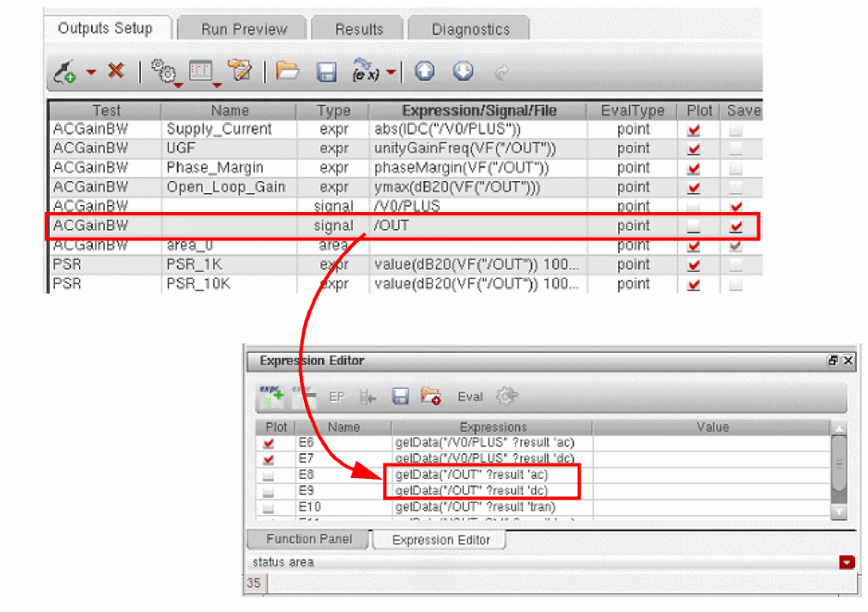The image size is (868, 612).
Task: Click the EP button in the Expression Editor toolbar
Action: point(337,397)
